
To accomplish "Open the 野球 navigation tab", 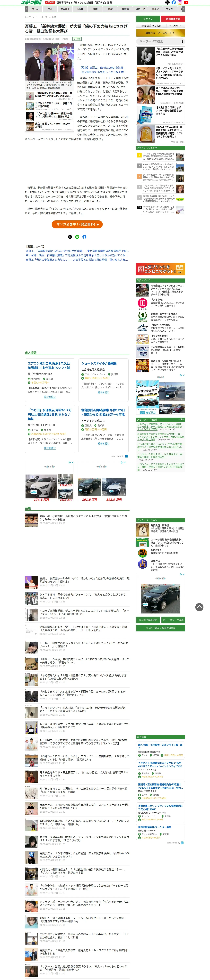I will pyautogui.click(x=110, y=9).
